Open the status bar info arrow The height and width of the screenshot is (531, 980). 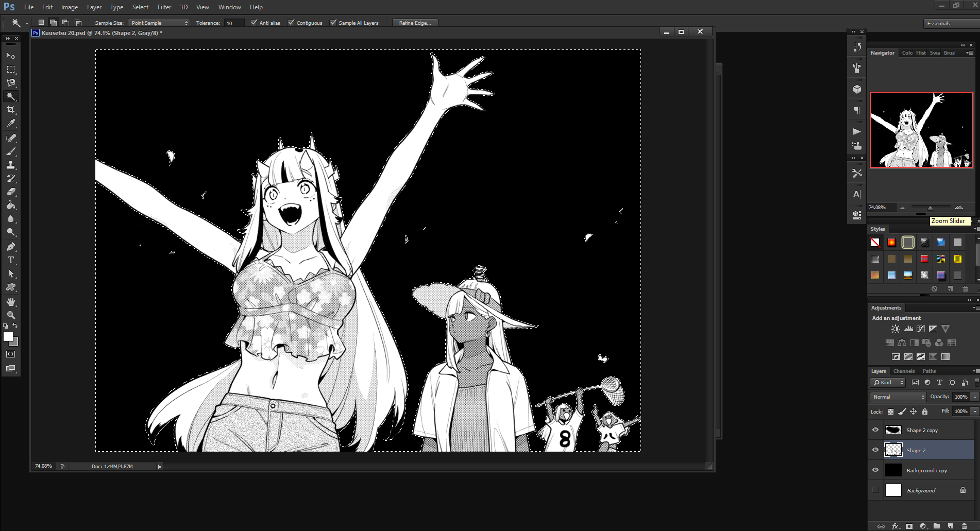click(x=159, y=467)
